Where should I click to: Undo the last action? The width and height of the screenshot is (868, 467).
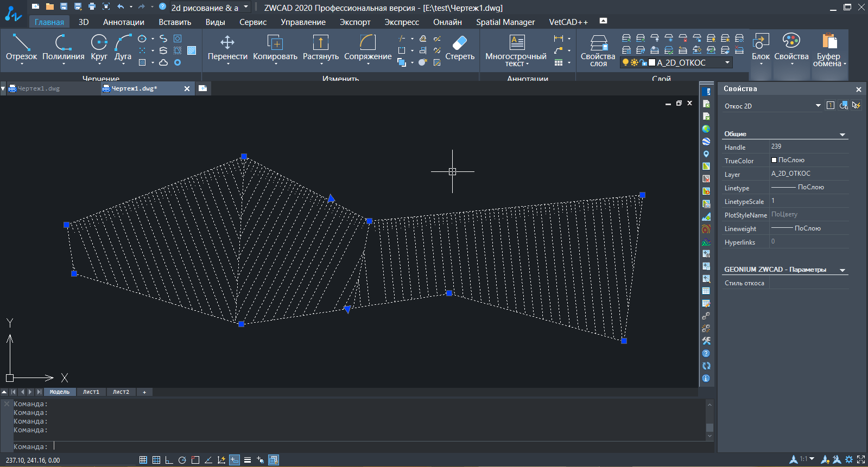[x=121, y=7]
